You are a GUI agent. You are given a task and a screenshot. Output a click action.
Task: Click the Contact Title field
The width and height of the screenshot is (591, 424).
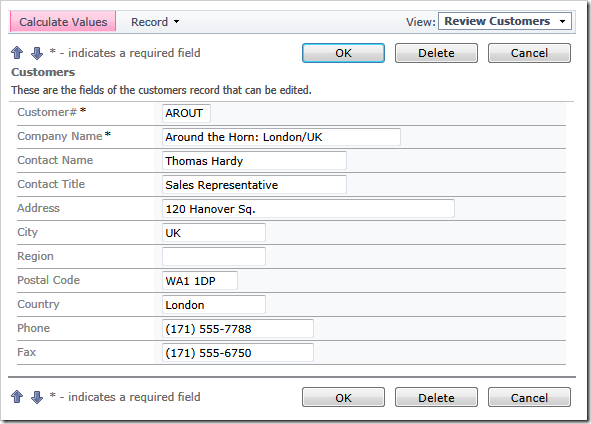(254, 185)
